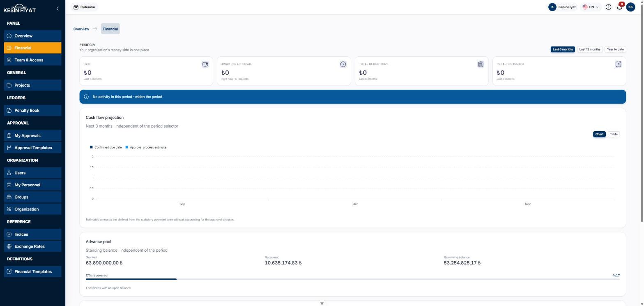Viewport: 644px width, 306px height.
Task: Click the "No activity in this period" banner text
Action: pos(127,97)
